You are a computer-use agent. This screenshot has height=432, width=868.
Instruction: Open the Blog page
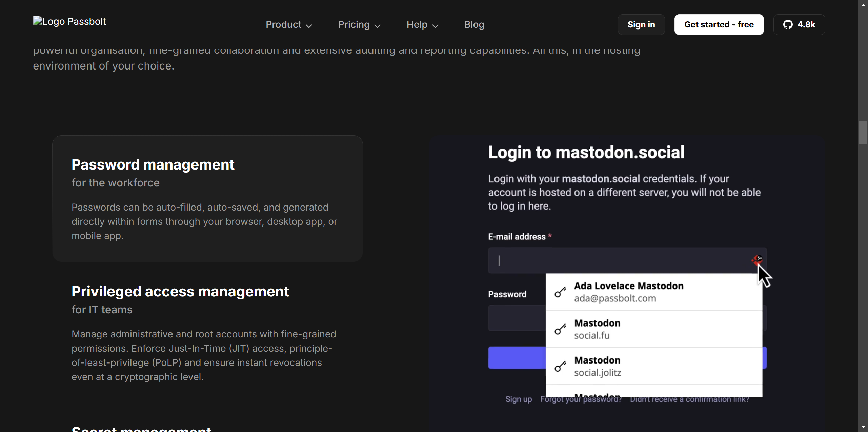(474, 24)
